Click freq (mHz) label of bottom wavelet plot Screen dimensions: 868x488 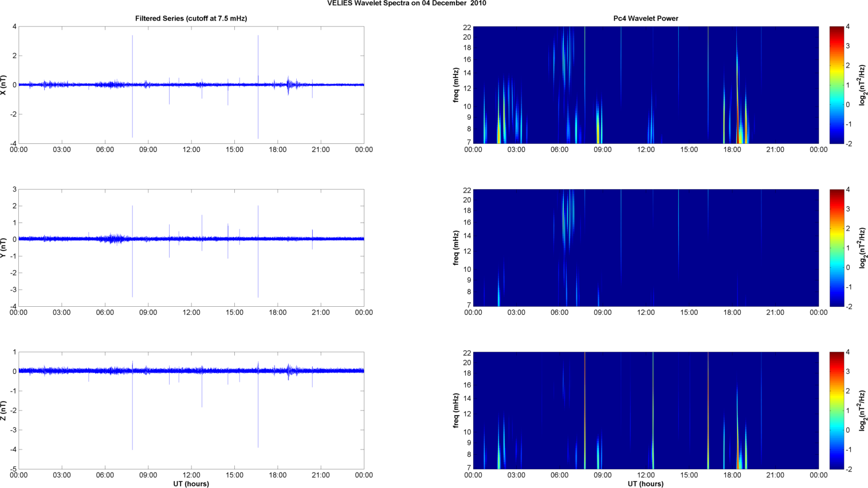point(456,411)
